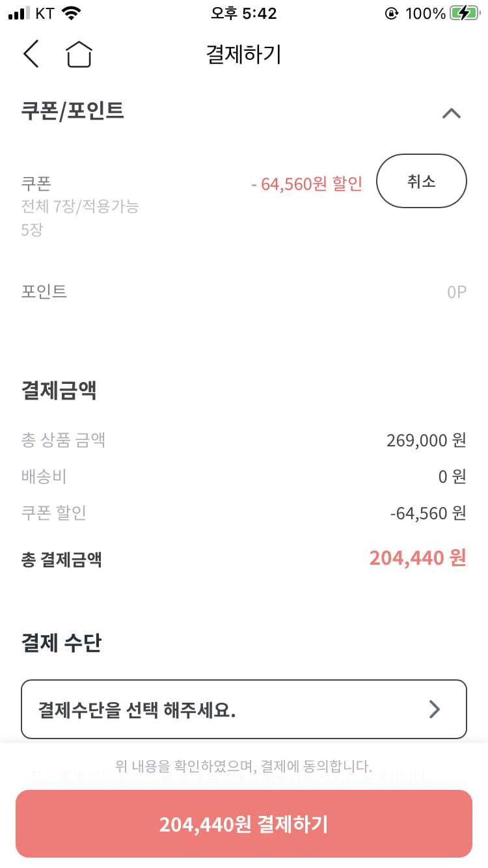488x868 pixels.
Task: Tap the 결제하기 page title
Action: [244, 54]
